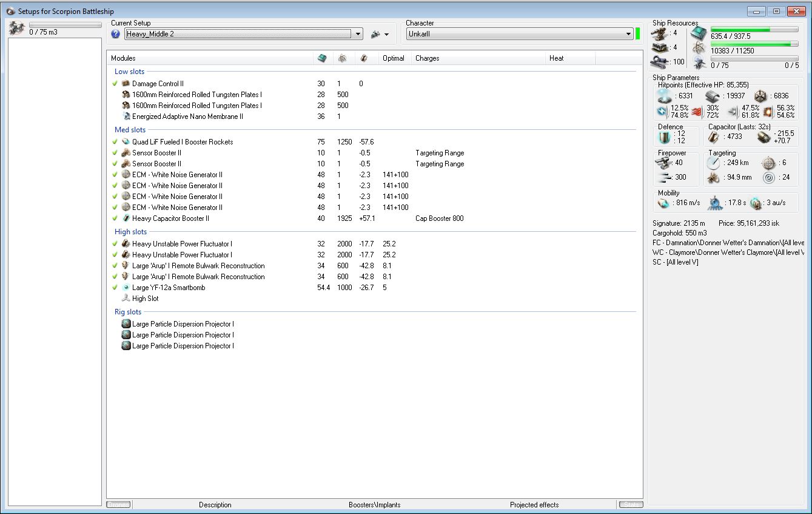Click the Quad LiF Fueled I Booster Rockets icon
This screenshot has height=514, width=812.
point(126,142)
